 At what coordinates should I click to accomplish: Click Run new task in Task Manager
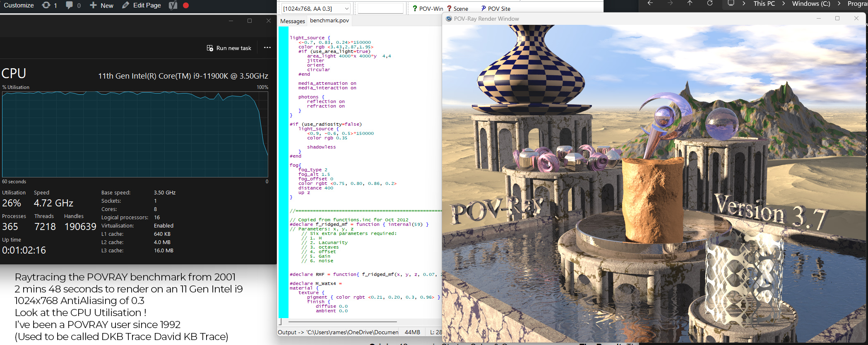229,48
